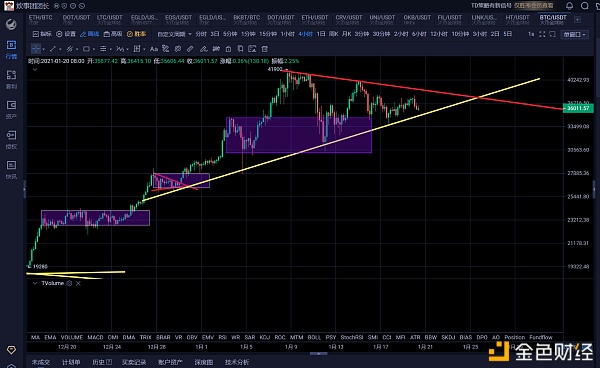Add the StochRSI indicator
This screenshot has height=368, width=600.
352,337
